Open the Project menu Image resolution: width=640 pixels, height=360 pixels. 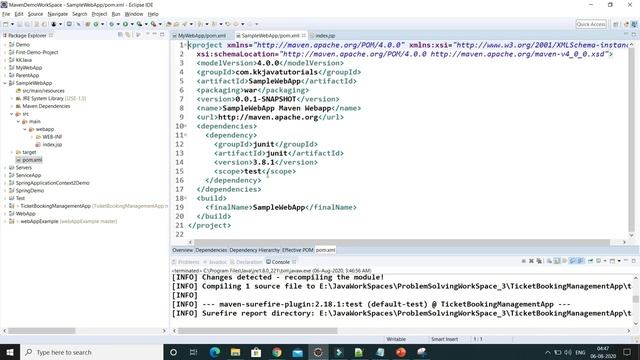pos(99,14)
